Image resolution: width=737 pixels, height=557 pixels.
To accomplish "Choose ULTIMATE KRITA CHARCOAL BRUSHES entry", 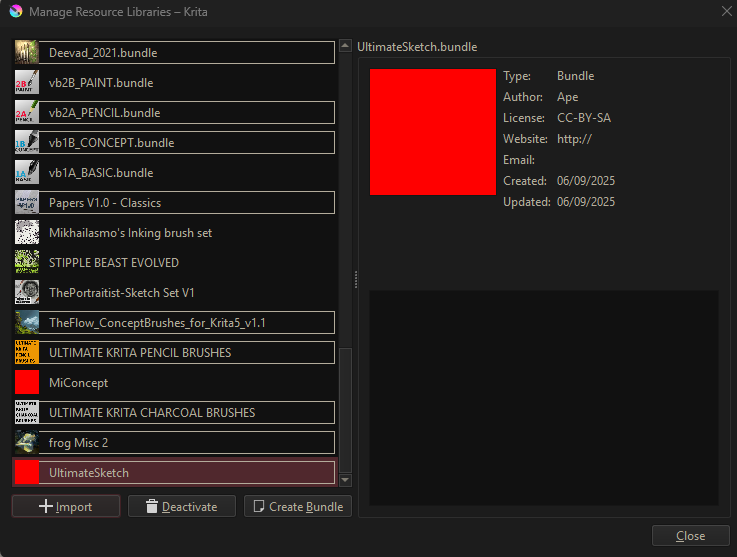I will click(x=174, y=412).
